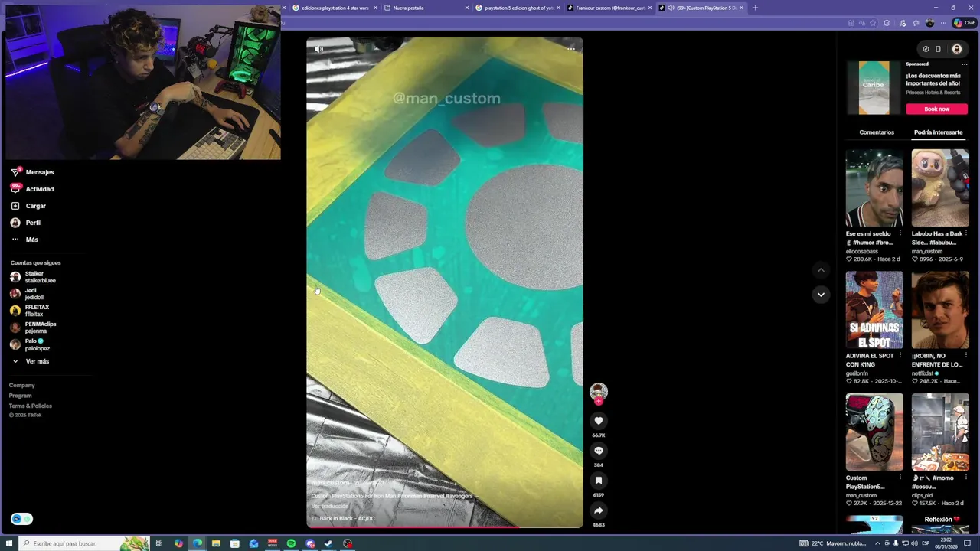Open options for 'ROBIN, NO ENFRENTE' card
The height and width of the screenshot is (551, 980).
(966, 356)
